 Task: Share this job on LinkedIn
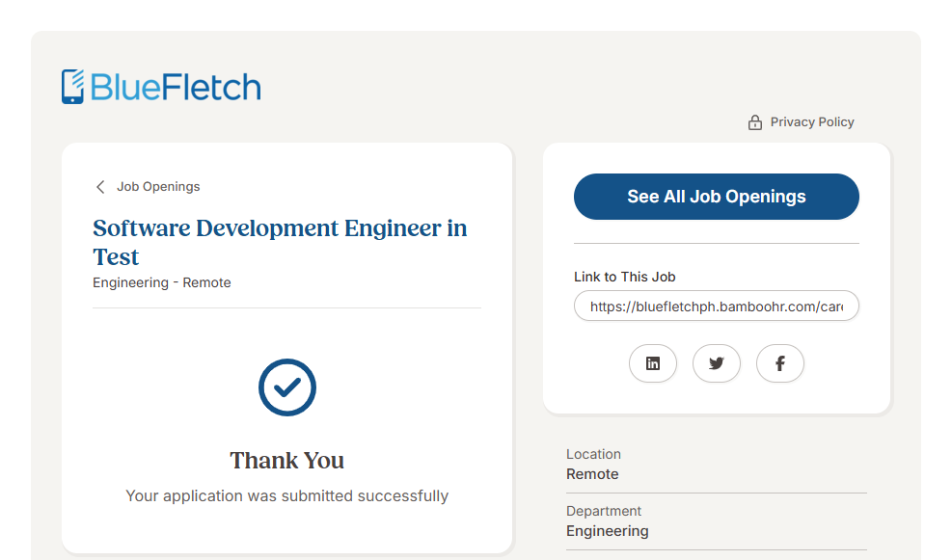[x=653, y=363]
